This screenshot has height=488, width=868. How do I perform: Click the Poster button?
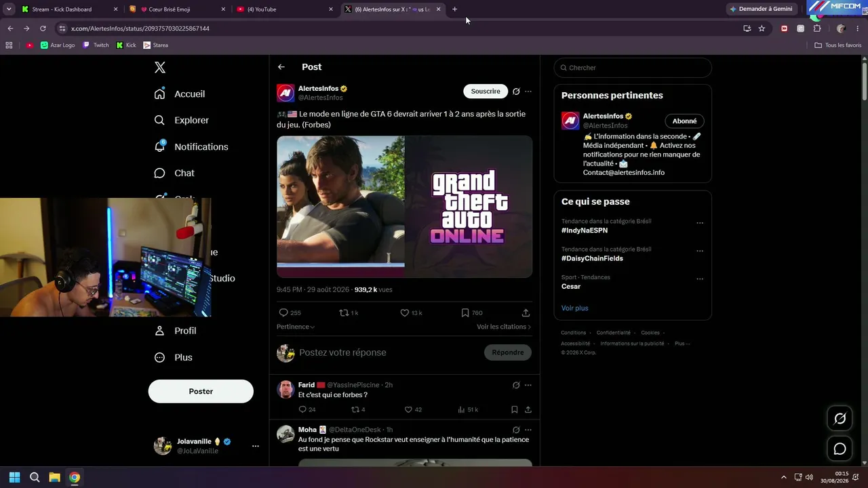coord(201,391)
